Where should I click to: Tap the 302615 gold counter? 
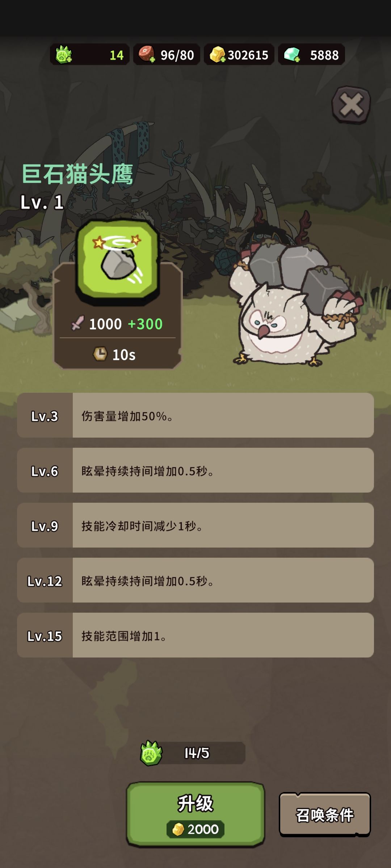pos(248,55)
